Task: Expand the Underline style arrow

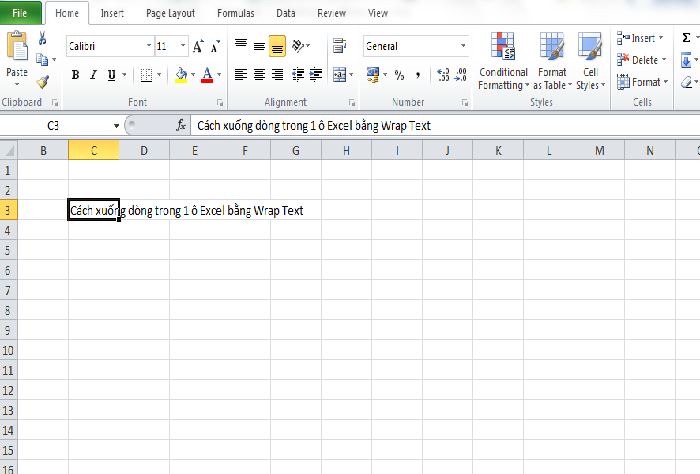Action: point(124,75)
